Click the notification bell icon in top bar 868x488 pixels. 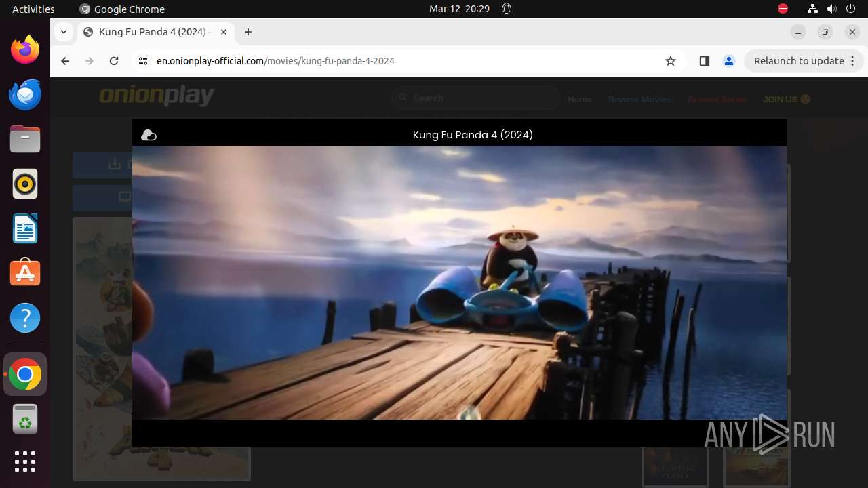(x=507, y=9)
